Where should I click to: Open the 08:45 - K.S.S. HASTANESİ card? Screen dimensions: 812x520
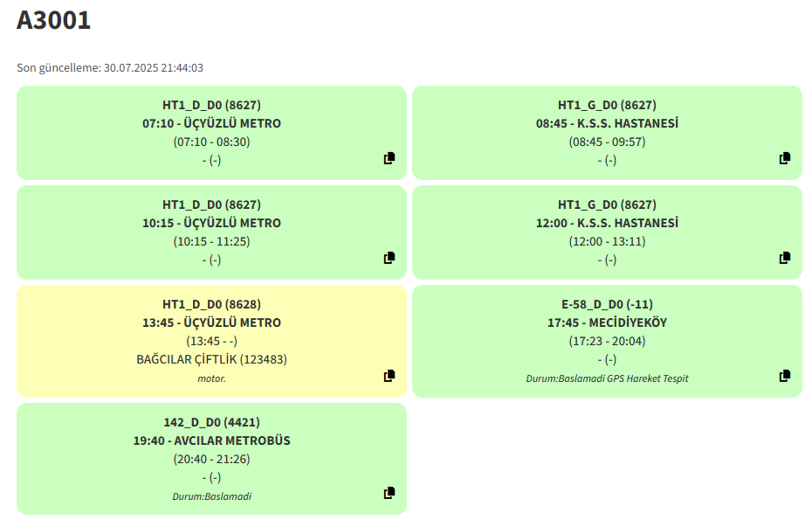tap(607, 123)
